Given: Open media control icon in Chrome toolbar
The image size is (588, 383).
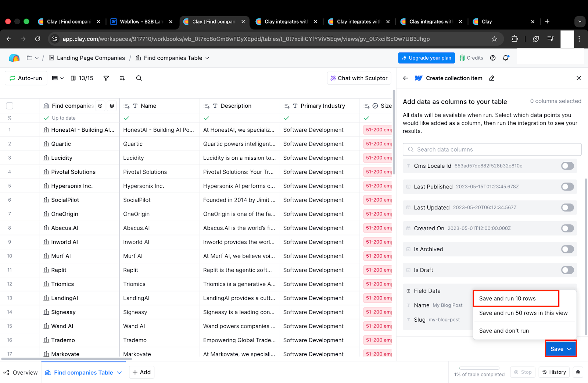Looking at the screenshot, I should (550, 39).
